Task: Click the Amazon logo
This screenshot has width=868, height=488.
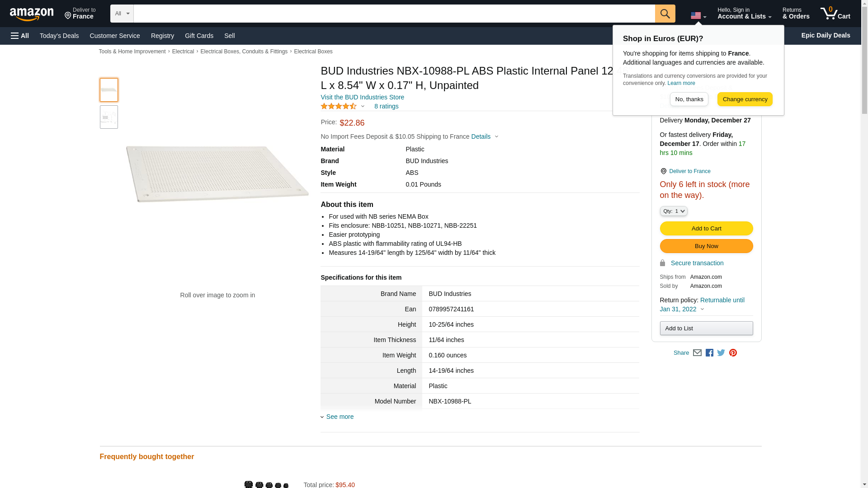Action: click(x=32, y=14)
